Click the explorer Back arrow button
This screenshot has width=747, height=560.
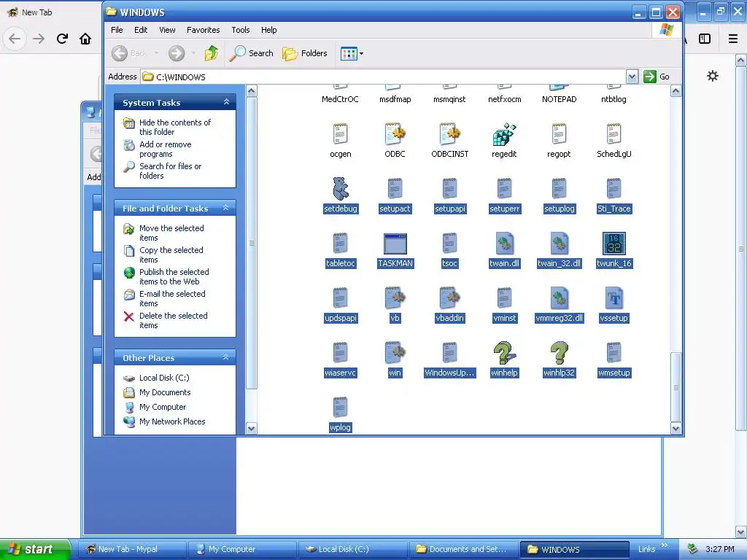tap(120, 52)
